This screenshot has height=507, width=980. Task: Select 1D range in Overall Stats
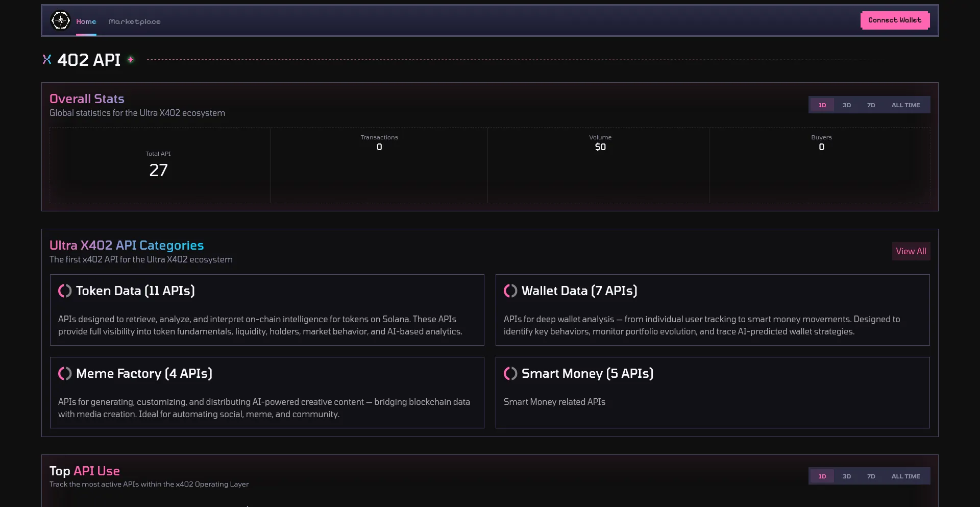coord(822,105)
